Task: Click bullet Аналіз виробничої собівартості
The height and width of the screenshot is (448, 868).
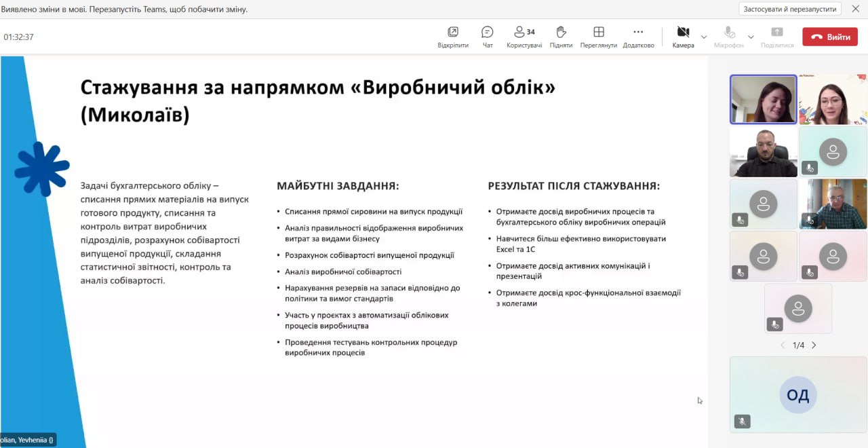Action: tap(343, 272)
